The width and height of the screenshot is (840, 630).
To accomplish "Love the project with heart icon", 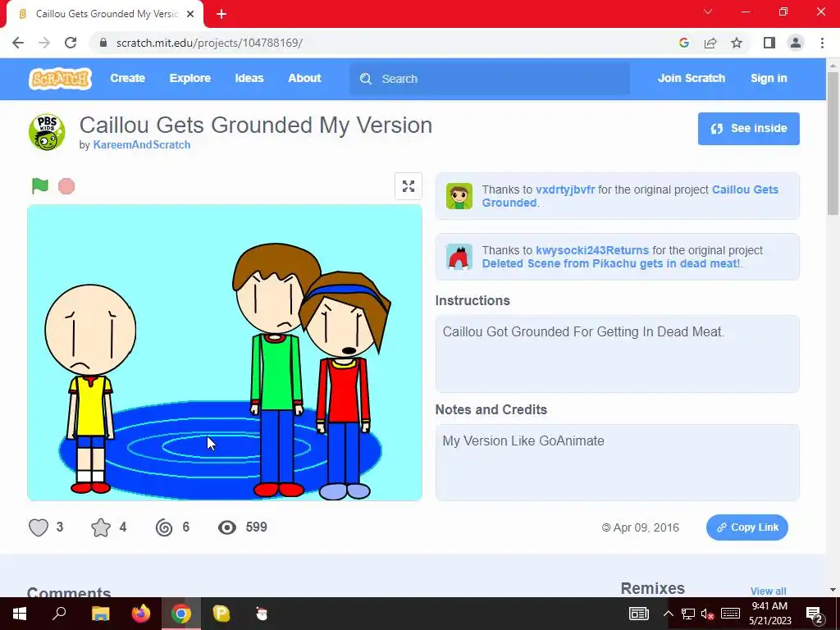I will (39, 527).
